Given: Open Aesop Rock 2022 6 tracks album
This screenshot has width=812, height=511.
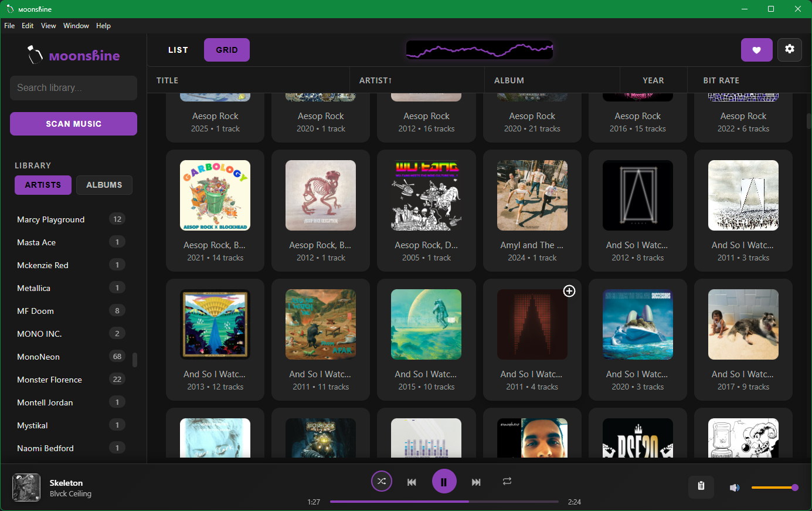Looking at the screenshot, I should [743, 117].
